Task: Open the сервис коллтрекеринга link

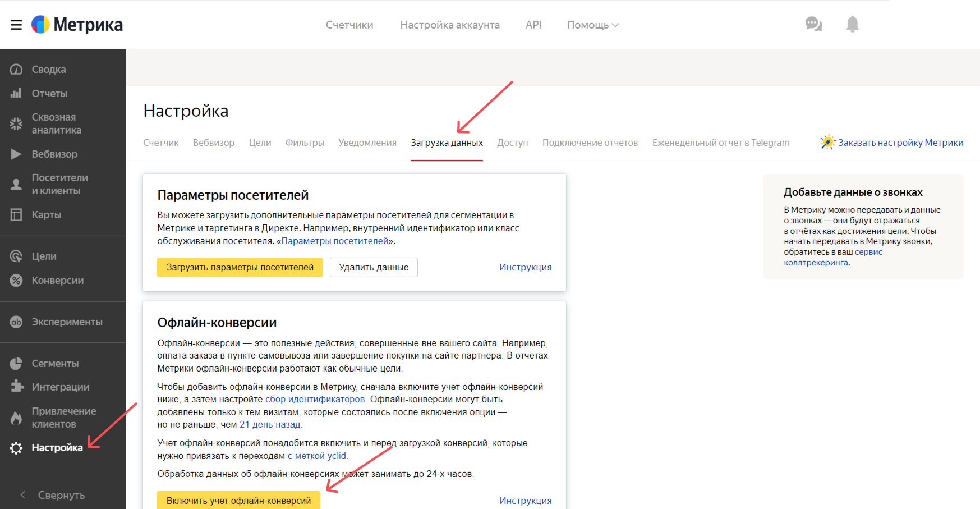Action: pyautogui.click(x=832, y=258)
